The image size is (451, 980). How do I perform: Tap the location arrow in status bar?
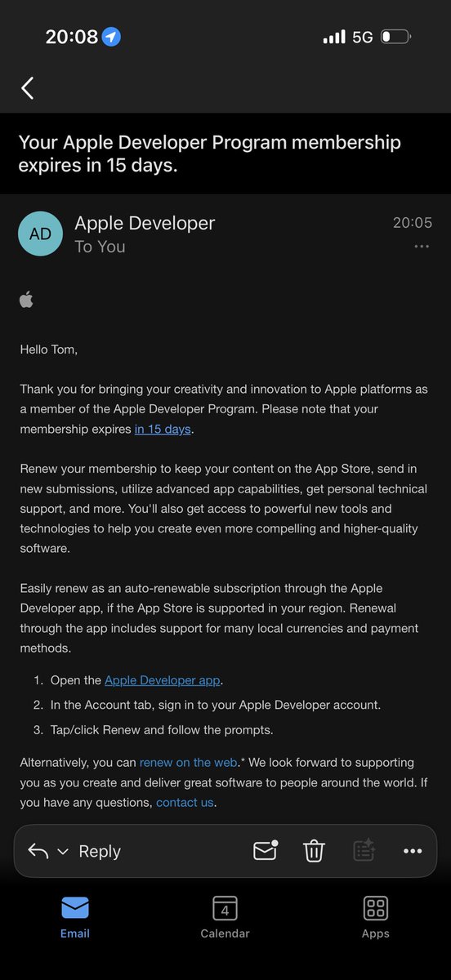111,37
